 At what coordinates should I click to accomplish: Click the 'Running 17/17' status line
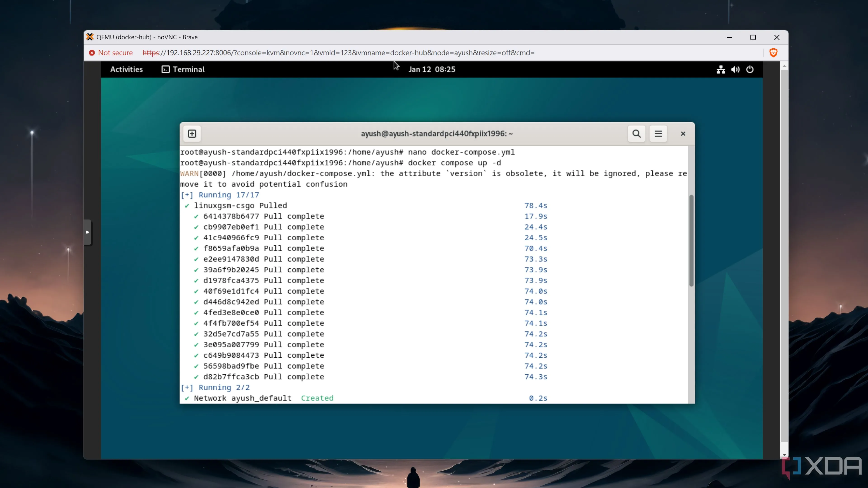click(220, 195)
